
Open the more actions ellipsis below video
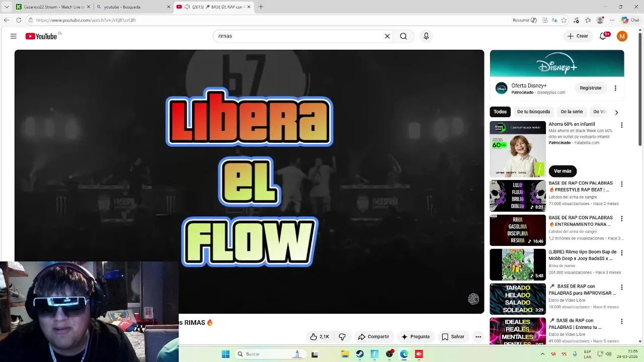coord(478,337)
